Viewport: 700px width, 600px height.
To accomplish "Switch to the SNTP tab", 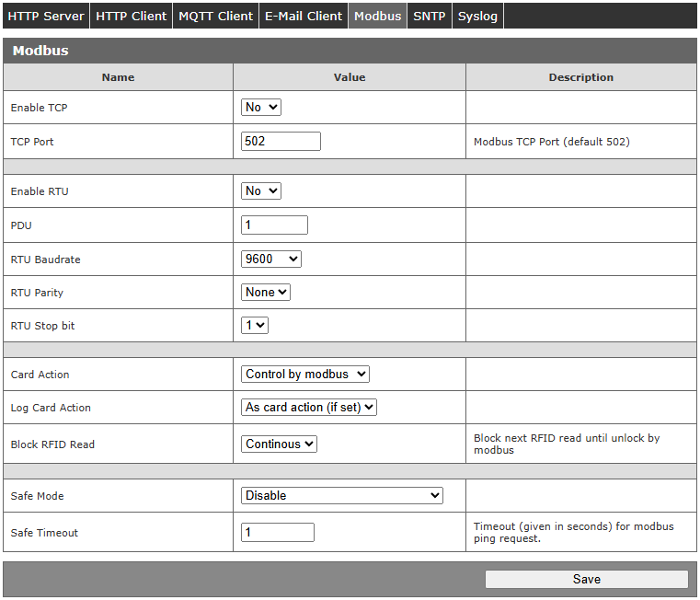I will click(x=429, y=16).
